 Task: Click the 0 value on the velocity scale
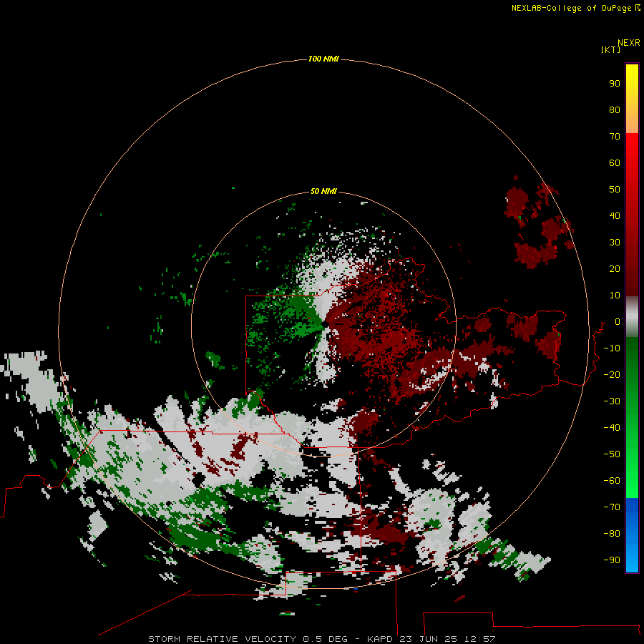click(618, 321)
